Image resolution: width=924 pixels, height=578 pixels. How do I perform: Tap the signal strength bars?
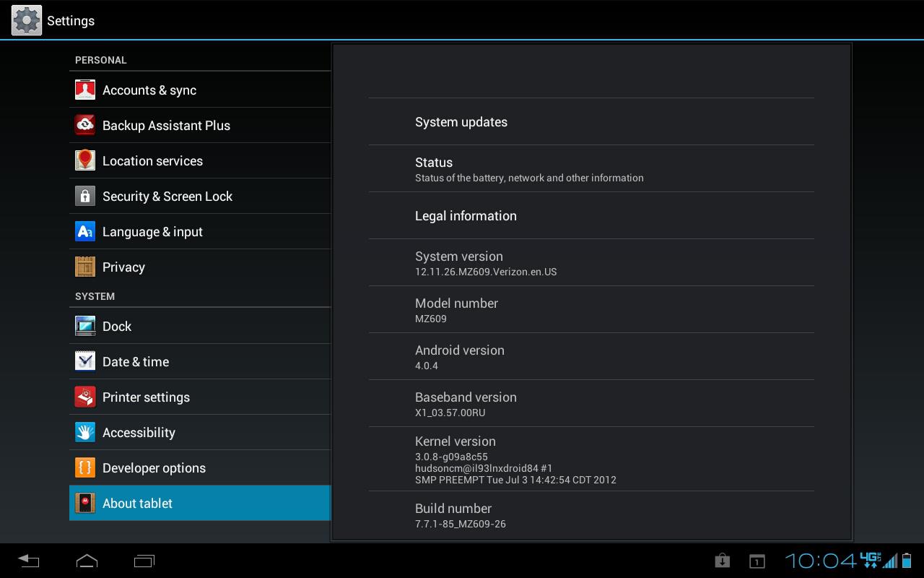point(890,561)
